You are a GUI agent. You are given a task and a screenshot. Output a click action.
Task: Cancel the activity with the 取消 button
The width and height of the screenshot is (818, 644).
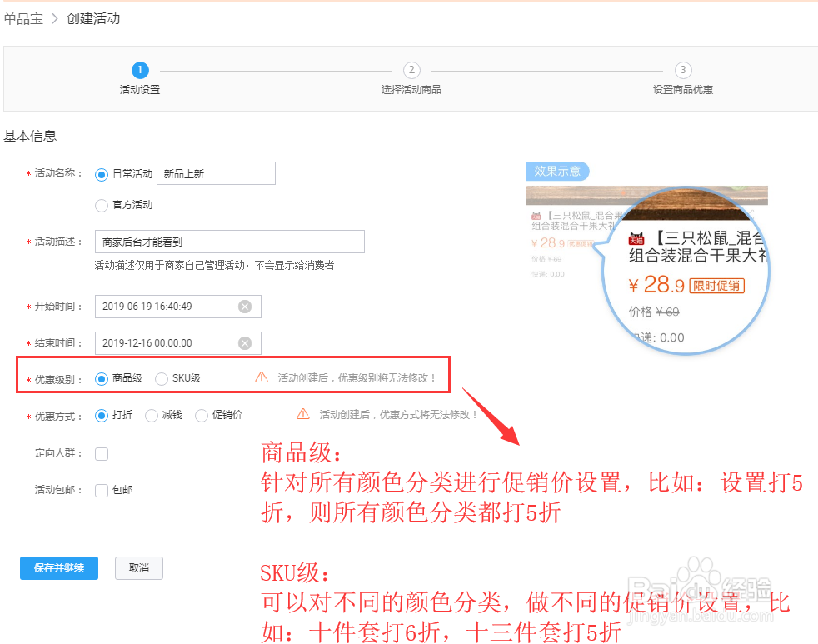click(x=138, y=568)
